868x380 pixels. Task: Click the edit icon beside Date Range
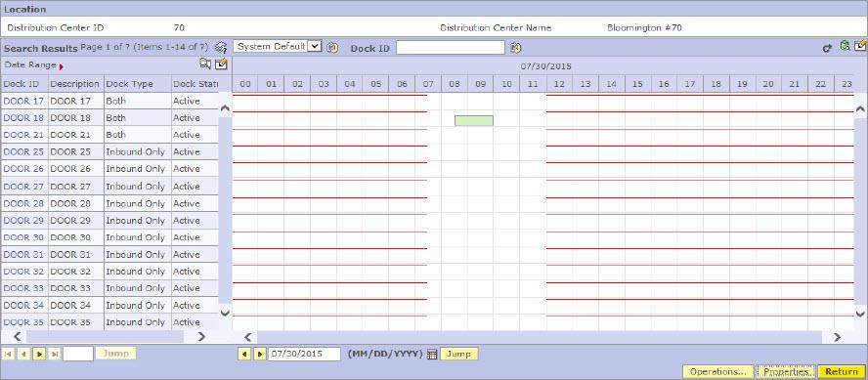point(221,64)
